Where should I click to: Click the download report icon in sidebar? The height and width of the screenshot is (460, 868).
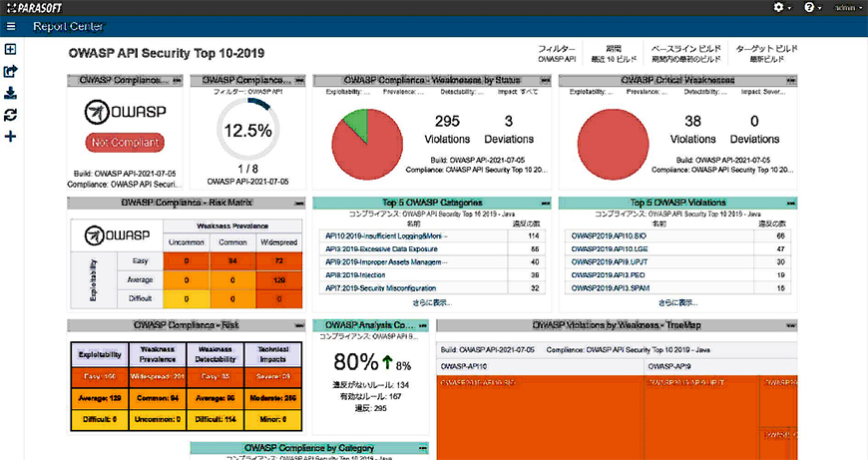point(11,93)
